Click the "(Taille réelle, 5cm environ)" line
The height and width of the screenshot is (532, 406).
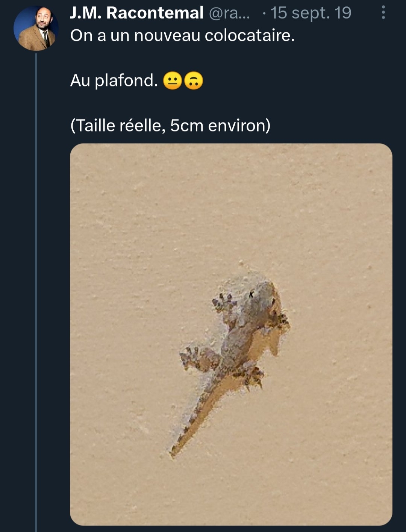(x=170, y=126)
